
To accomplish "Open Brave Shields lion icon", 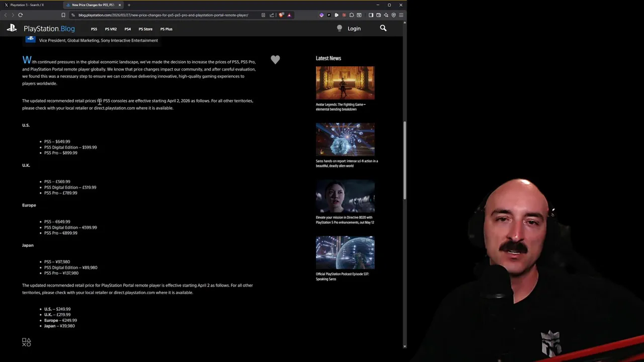I will click(x=281, y=15).
